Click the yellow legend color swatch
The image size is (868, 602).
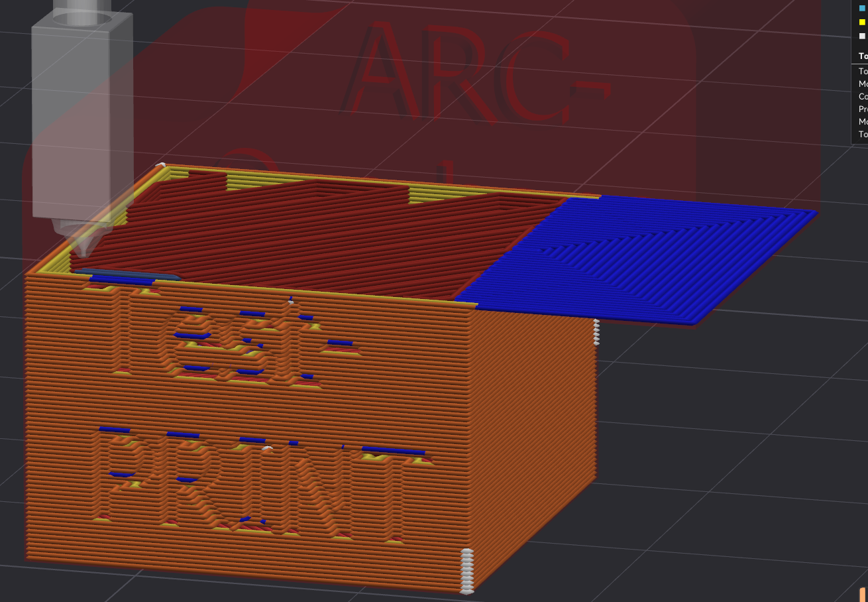click(862, 22)
